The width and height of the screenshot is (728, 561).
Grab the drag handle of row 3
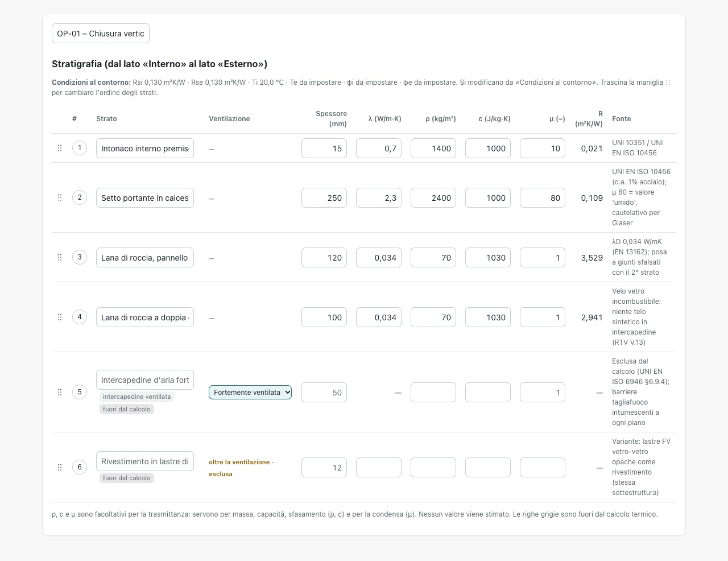[x=60, y=257]
